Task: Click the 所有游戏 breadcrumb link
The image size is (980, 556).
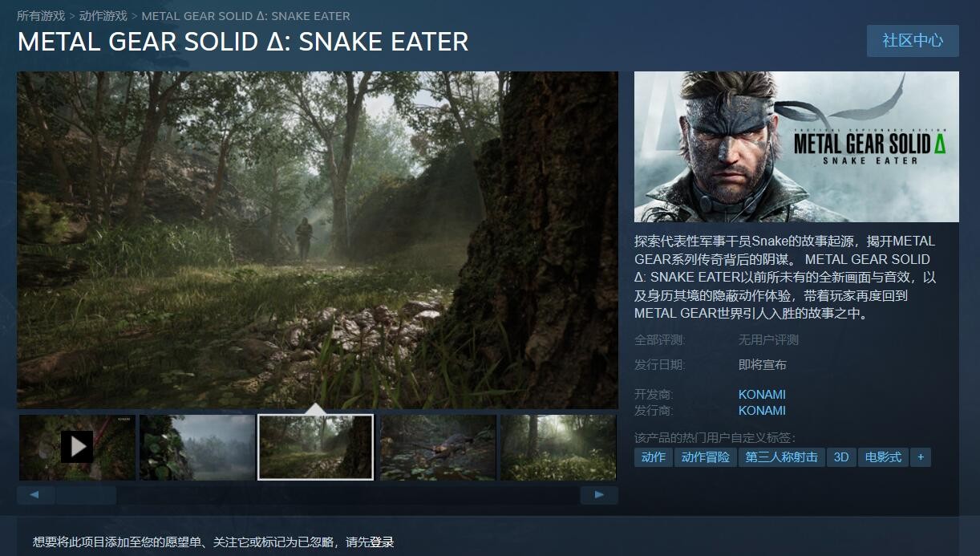Action: pos(41,16)
